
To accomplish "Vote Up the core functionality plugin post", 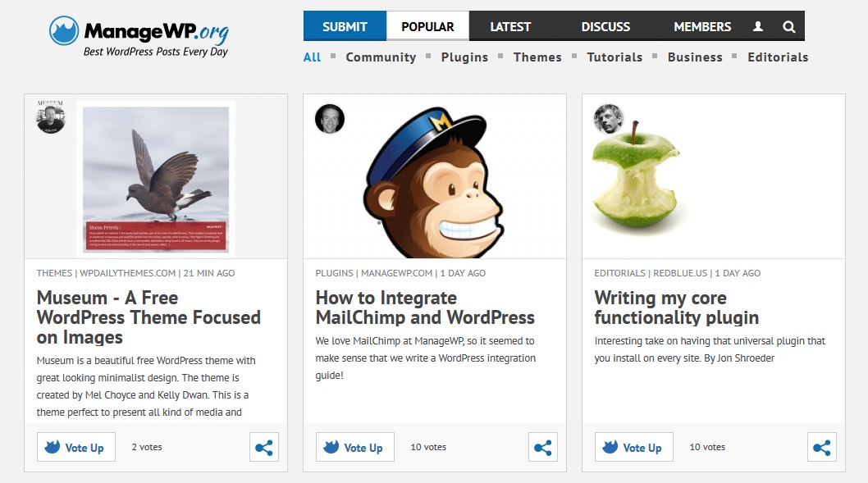I will (x=634, y=448).
